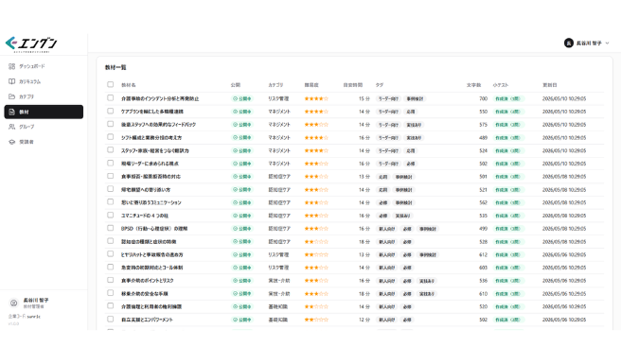
Task: Check the row 移乗介助の安全な手順
Action: click(111, 293)
